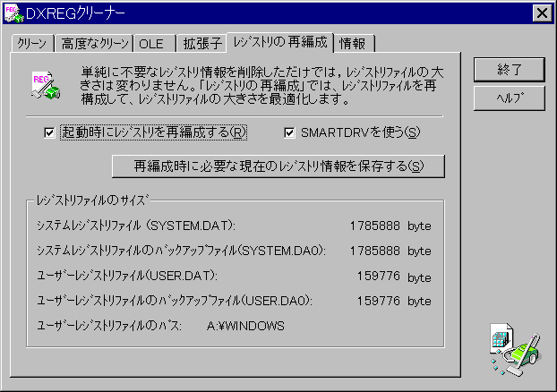The image size is (557, 392).
Task: Open the 高度なクリーン tab
Action: point(93,44)
